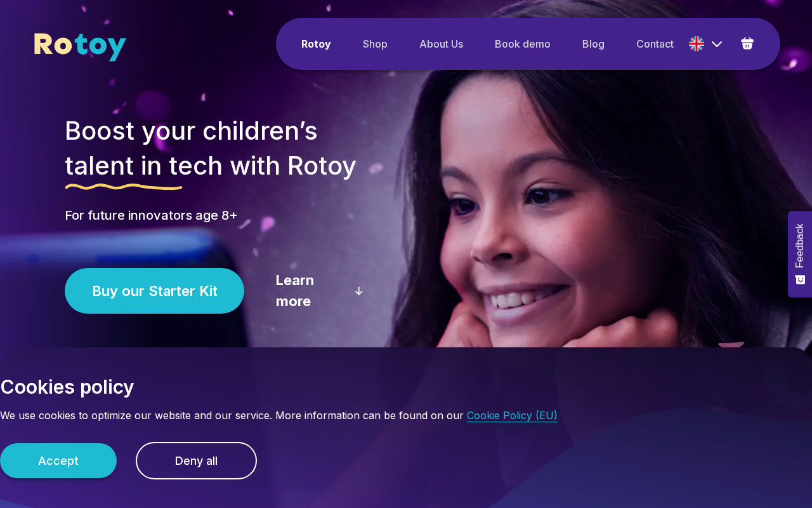
Task: Click the UK flag language icon
Action: pos(697,44)
